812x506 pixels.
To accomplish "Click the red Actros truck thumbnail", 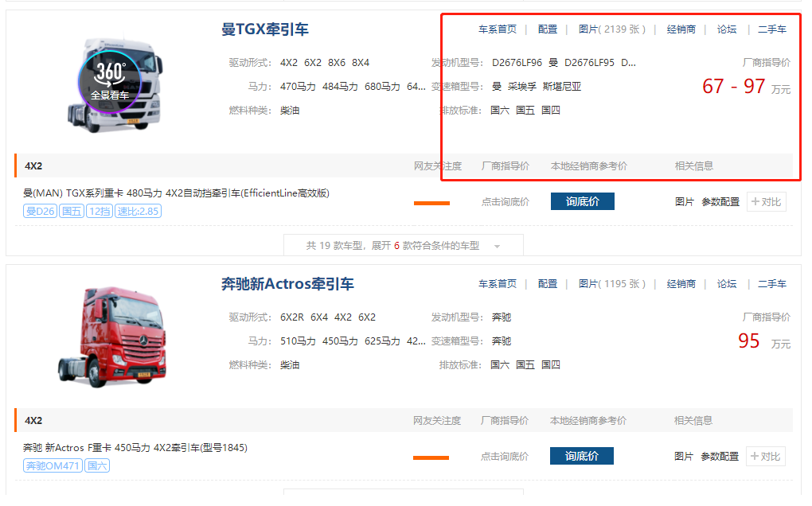I will click(x=113, y=337).
